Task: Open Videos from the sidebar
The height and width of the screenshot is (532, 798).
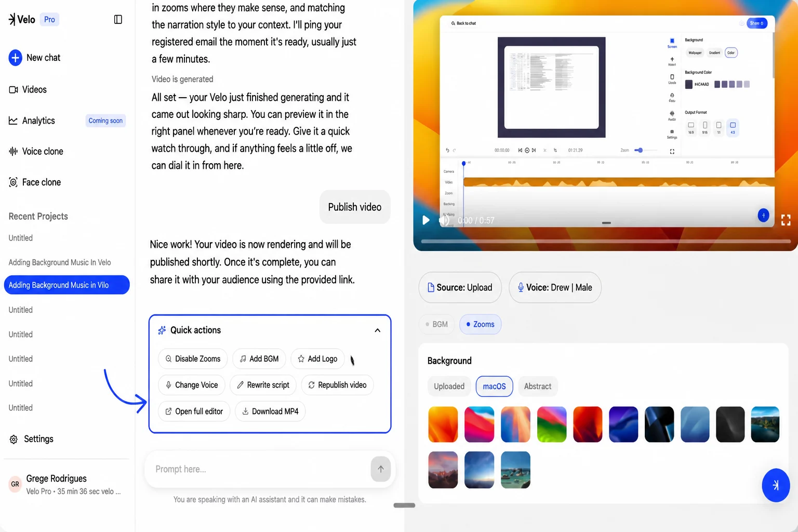Action: (28, 89)
